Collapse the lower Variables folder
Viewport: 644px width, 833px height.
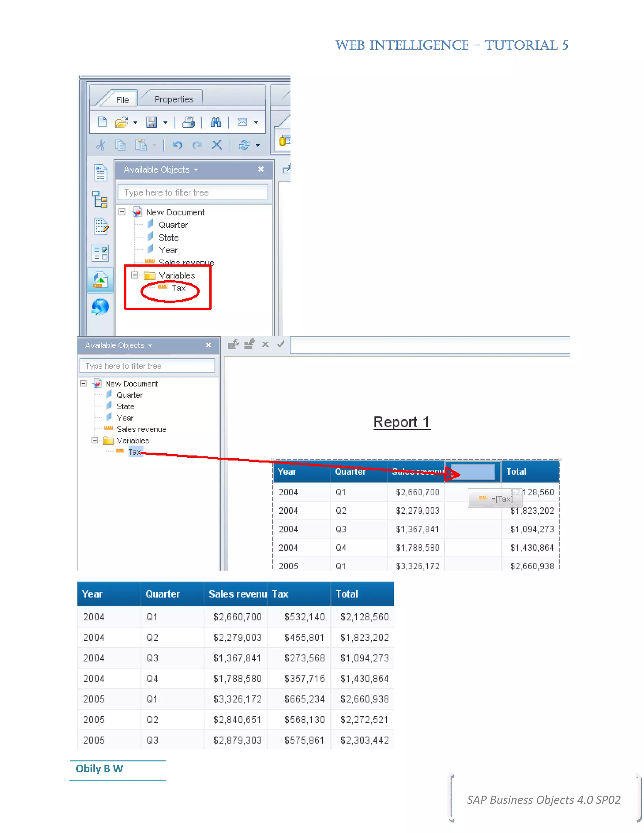click(x=95, y=440)
